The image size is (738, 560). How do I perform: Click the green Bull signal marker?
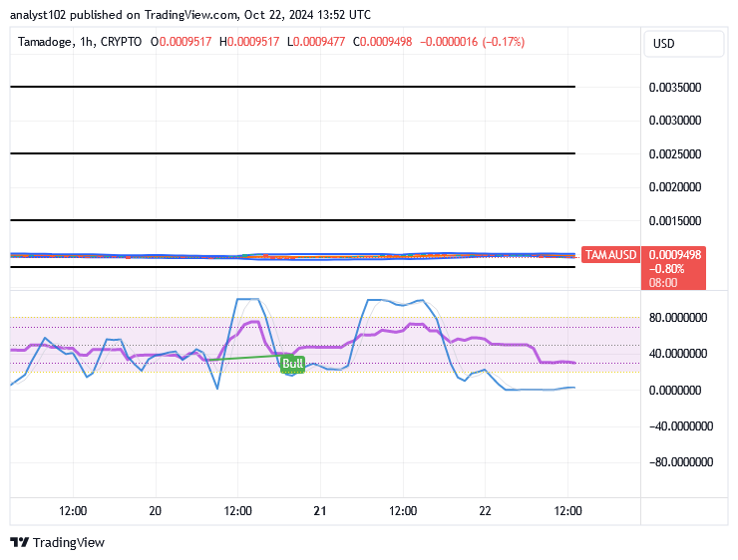coord(292,365)
